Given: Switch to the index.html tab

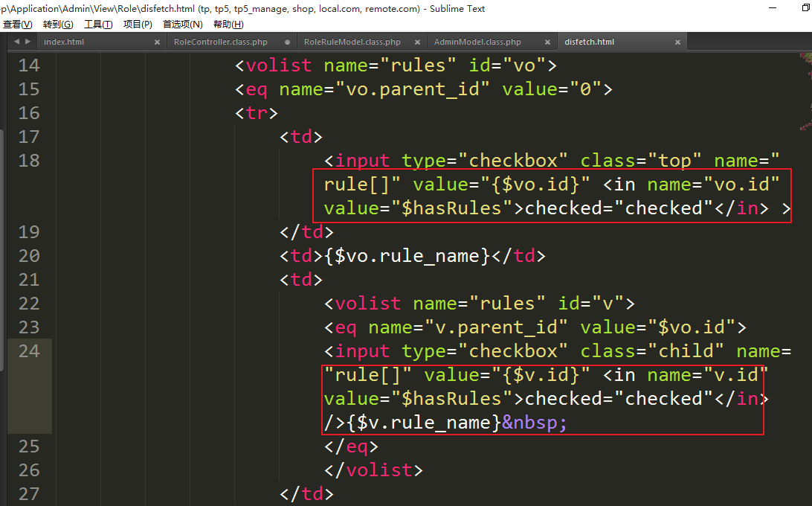Looking at the screenshot, I should [65, 42].
